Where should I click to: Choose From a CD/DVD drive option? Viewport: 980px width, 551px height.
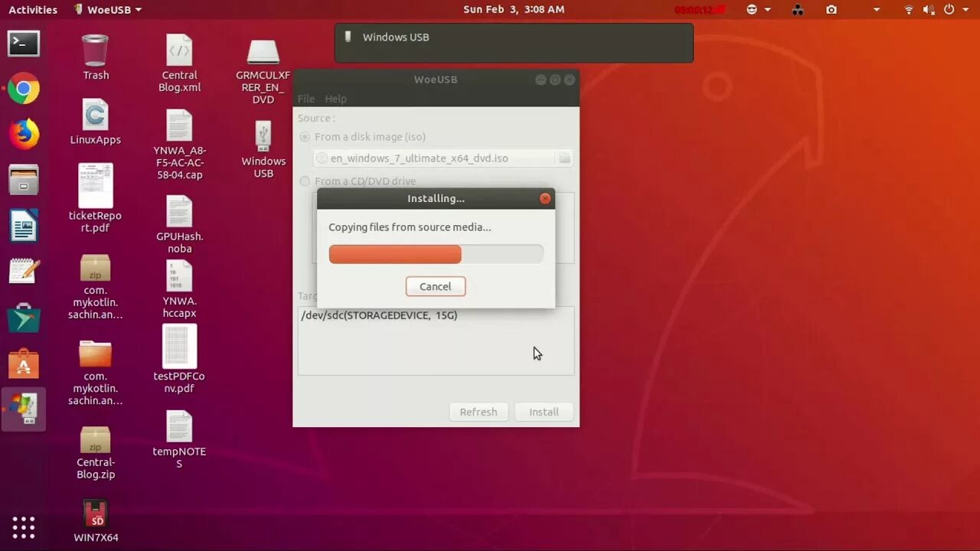pyautogui.click(x=358, y=181)
